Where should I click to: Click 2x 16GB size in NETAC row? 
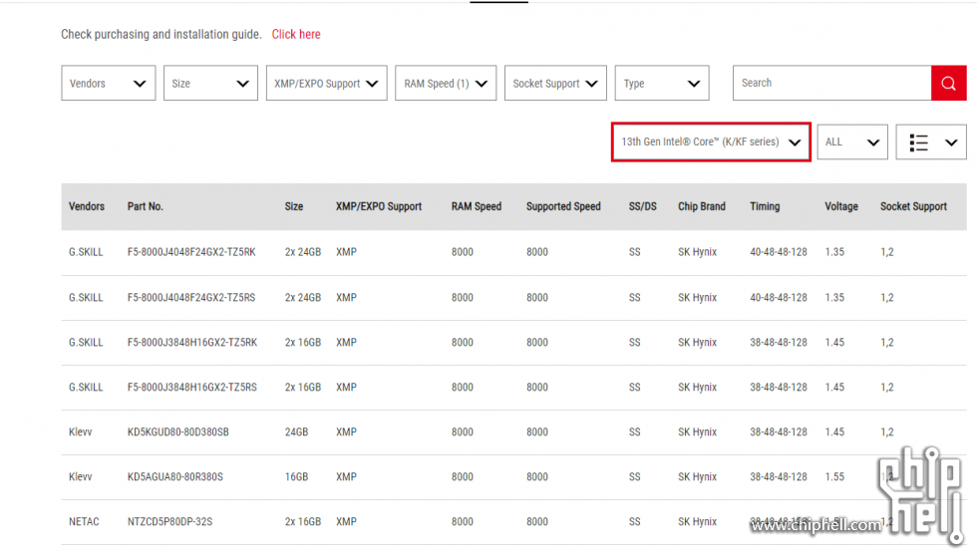coord(303,521)
